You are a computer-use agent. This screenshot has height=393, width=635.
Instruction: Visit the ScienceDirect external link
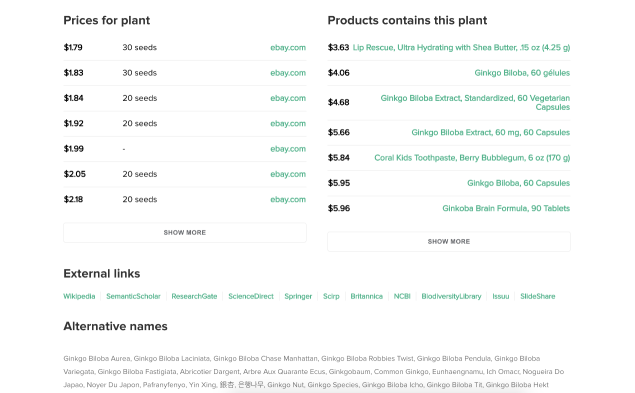click(x=251, y=296)
